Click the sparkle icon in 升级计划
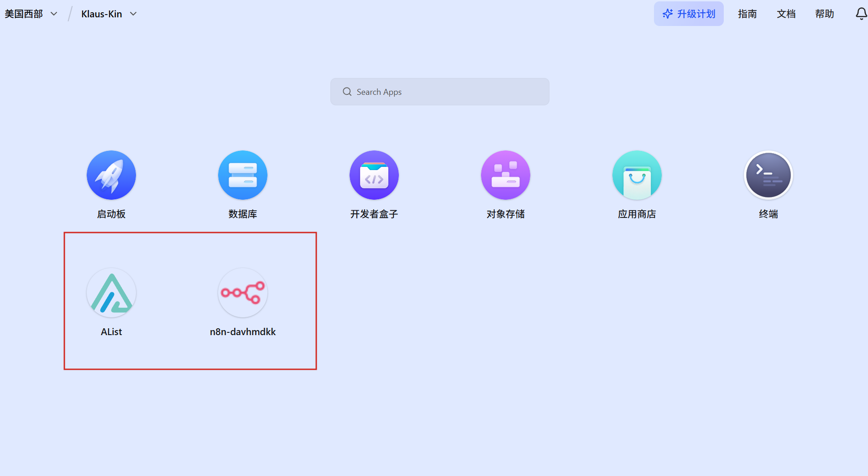Viewport: 868px width, 476px height. (668, 14)
